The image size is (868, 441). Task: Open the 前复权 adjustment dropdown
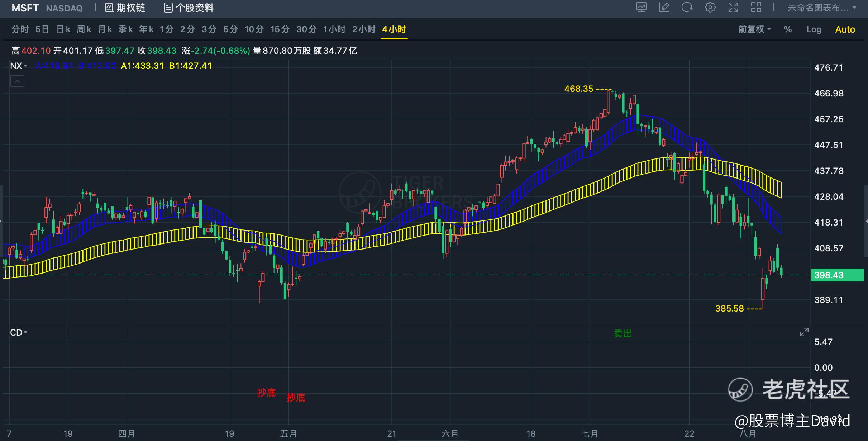tap(754, 29)
